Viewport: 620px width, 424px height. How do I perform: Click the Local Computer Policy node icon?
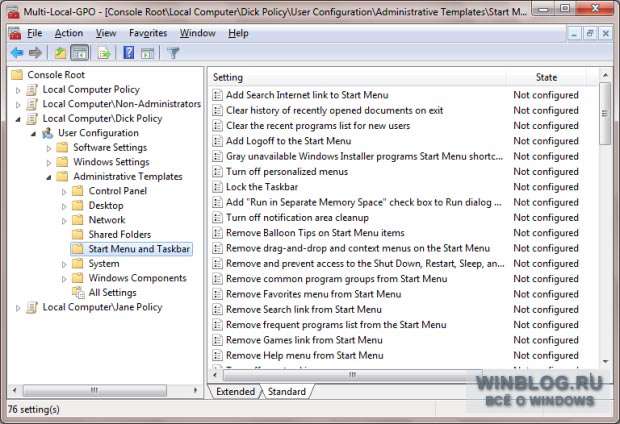coord(32,90)
